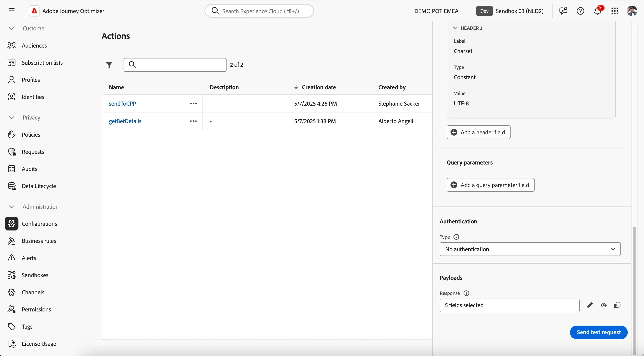Open the hamburger navigation menu

pyautogui.click(x=12, y=11)
